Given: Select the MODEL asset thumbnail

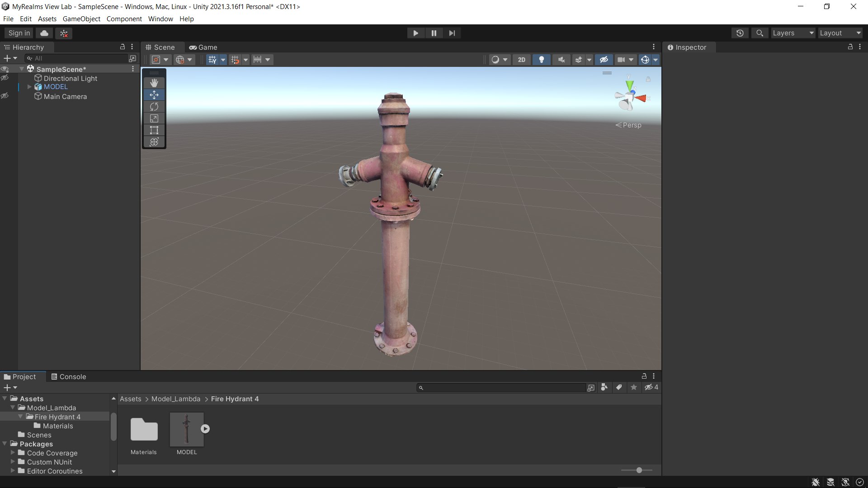Looking at the screenshot, I should pyautogui.click(x=187, y=429).
